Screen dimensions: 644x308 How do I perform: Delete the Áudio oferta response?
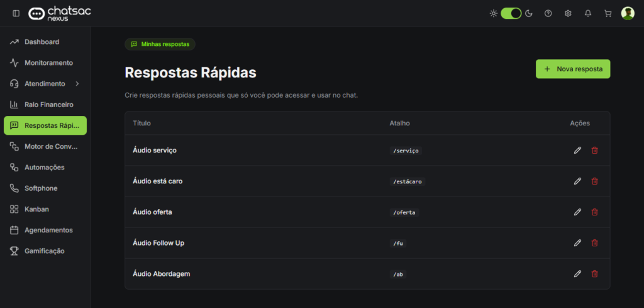point(594,212)
